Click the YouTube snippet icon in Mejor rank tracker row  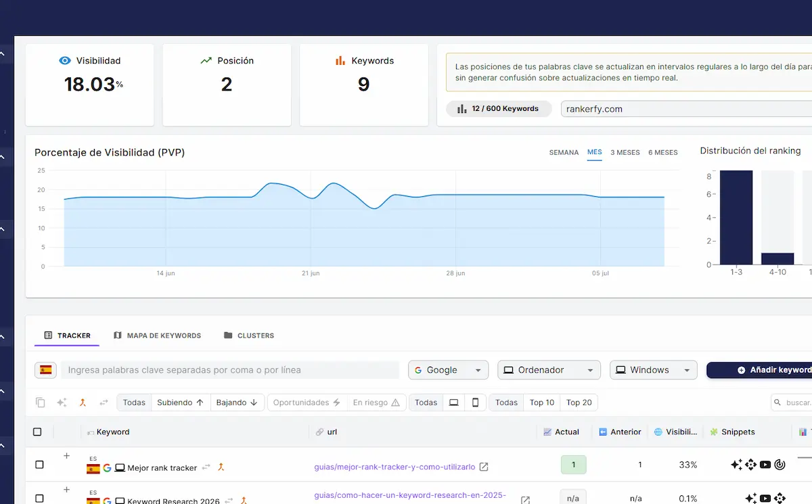pyautogui.click(x=765, y=465)
